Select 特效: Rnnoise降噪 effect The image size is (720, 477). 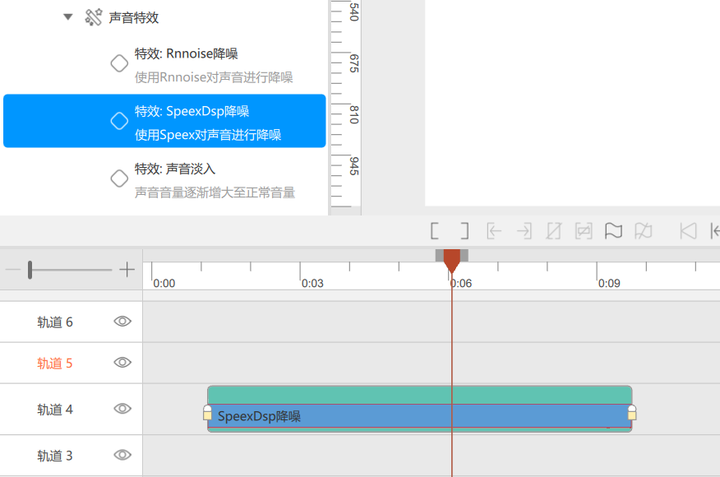pos(164,65)
